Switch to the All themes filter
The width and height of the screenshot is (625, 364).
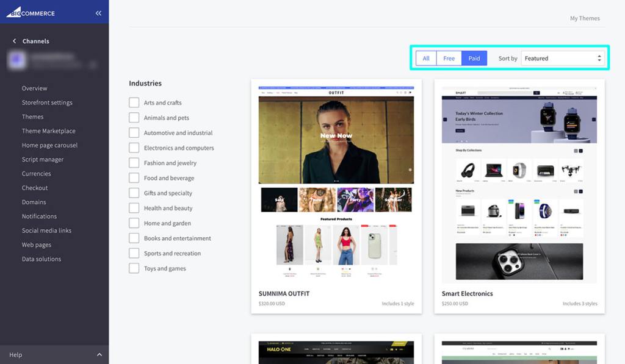coord(426,58)
